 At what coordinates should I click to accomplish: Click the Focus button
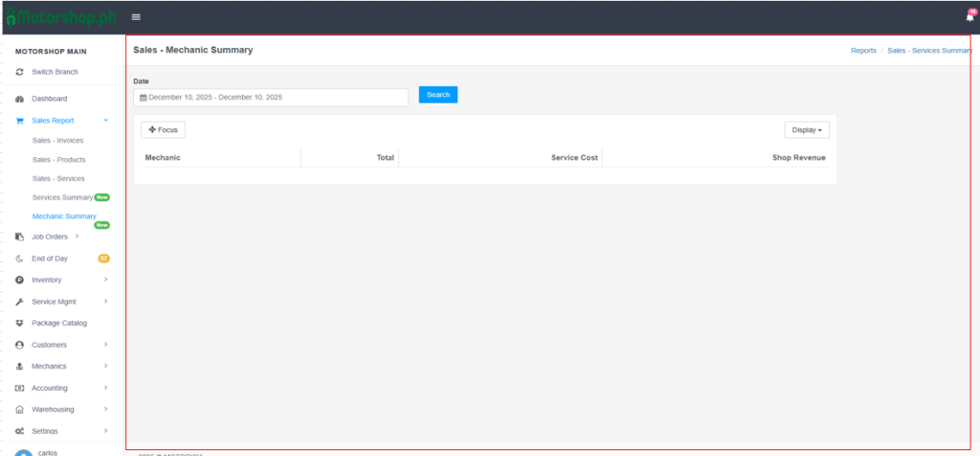pos(163,129)
